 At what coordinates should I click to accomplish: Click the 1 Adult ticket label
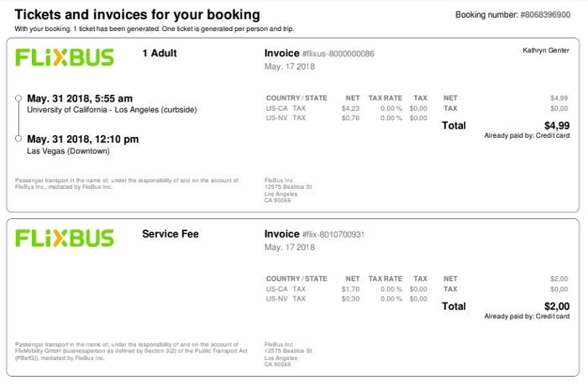(160, 53)
